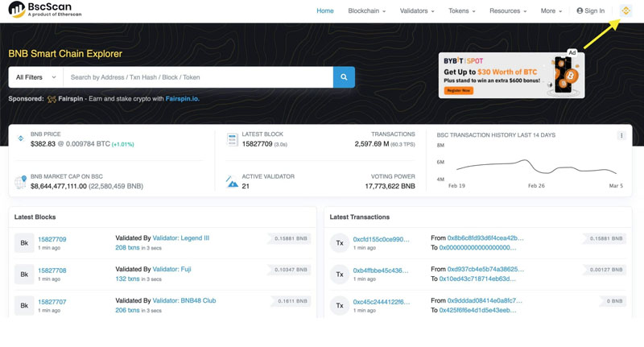Screen dimensions: 644x347
Task: Click Tx icon for 0xcfd155c0ce990
Action: point(340,242)
